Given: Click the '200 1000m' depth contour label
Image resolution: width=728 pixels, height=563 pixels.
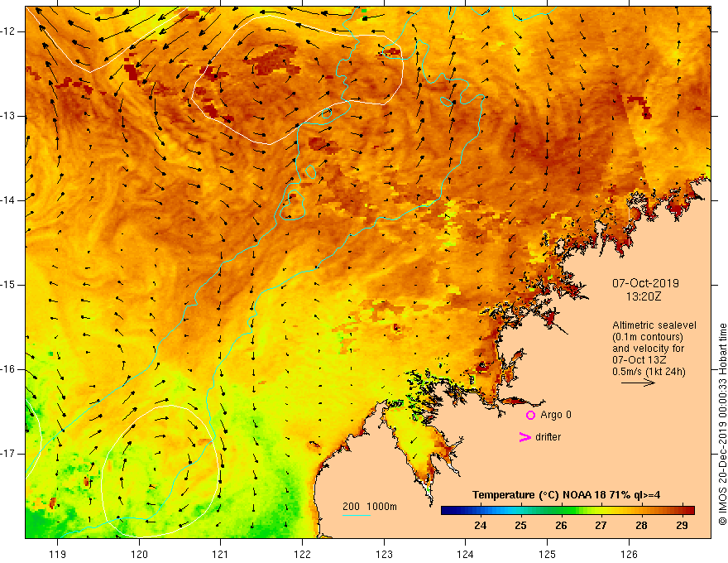Looking at the screenshot, I should point(370,507).
